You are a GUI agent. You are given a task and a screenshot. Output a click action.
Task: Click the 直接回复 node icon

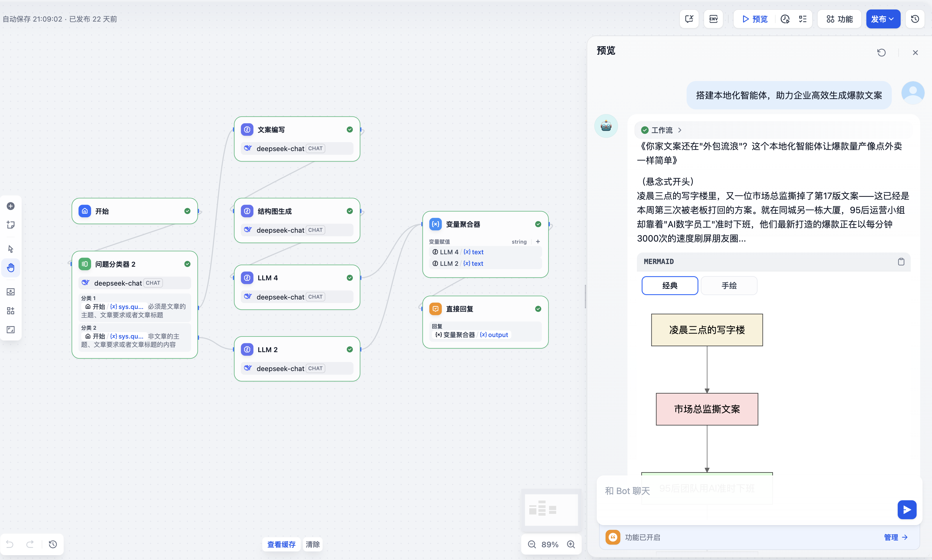[436, 309]
